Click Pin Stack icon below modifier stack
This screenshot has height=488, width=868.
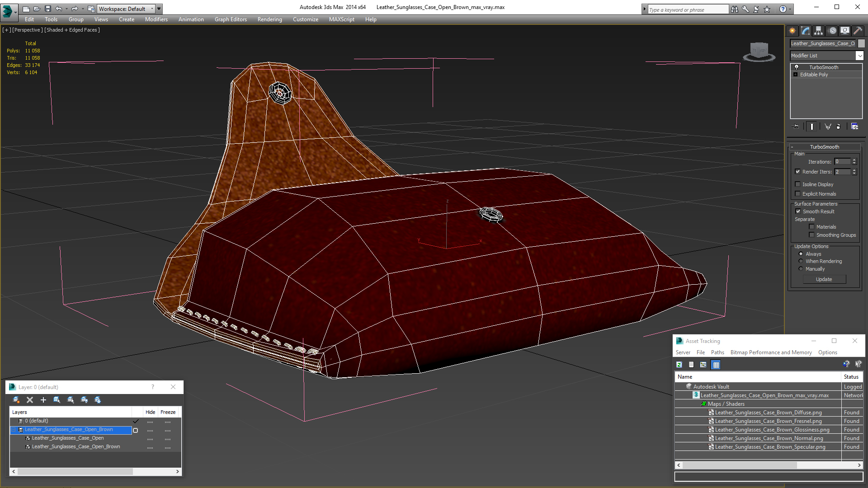(797, 127)
